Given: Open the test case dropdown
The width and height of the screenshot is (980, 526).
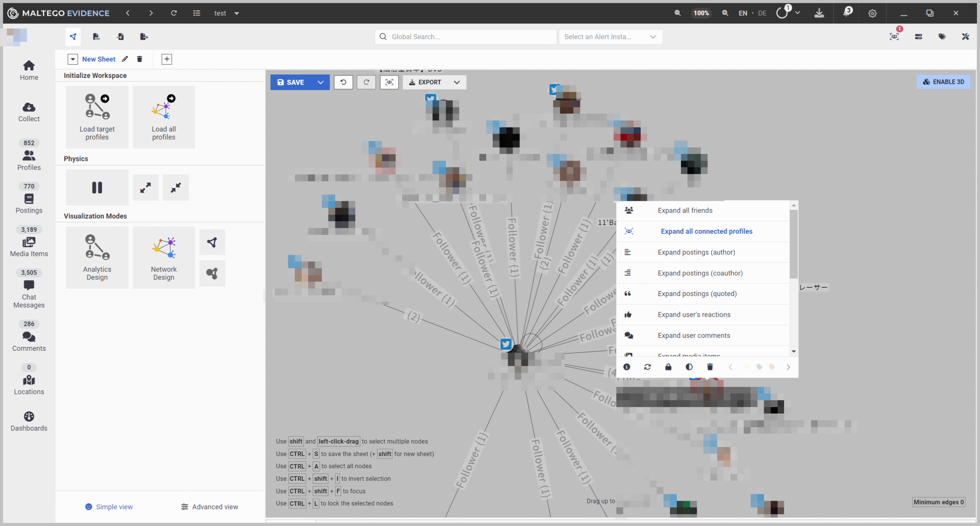Looking at the screenshot, I should [x=227, y=13].
